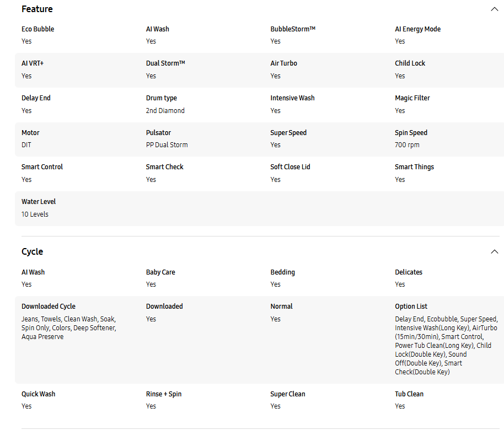The image size is (504, 430).
Task: Select the 10 Levels water level value
Action: coord(35,214)
